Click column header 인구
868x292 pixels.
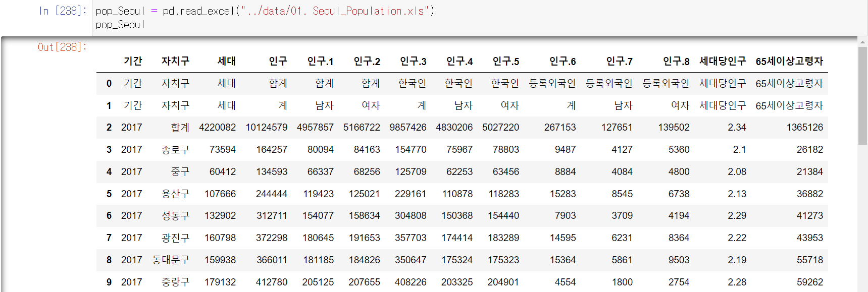278,61
